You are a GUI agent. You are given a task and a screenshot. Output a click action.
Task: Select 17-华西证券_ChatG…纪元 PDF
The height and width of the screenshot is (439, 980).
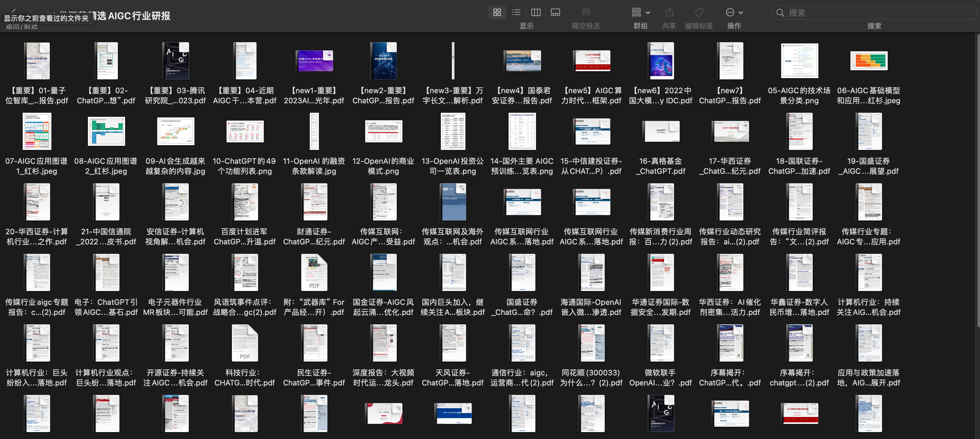730,131
